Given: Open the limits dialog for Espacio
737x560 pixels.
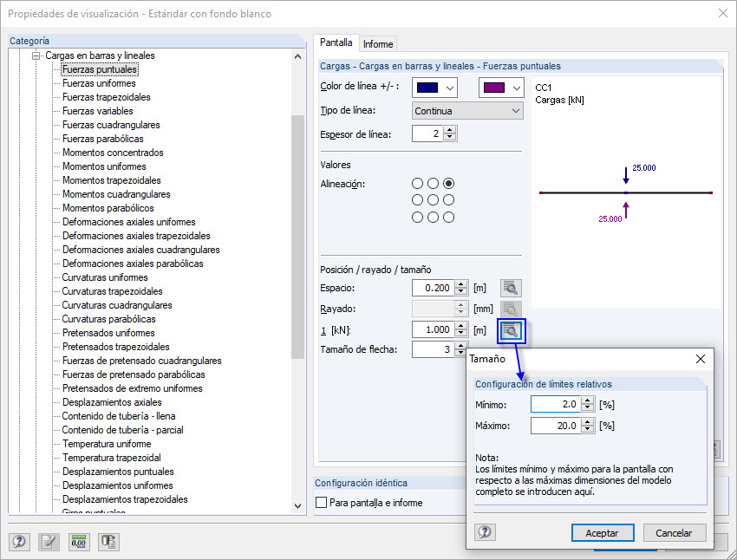Looking at the screenshot, I should pyautogui.click(x=511, y=288).
